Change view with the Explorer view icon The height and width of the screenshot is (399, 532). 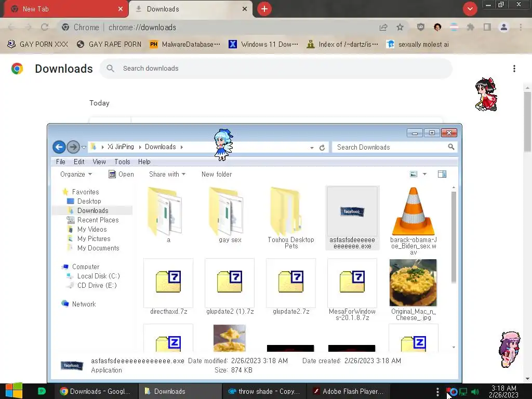tap(414, 175)
